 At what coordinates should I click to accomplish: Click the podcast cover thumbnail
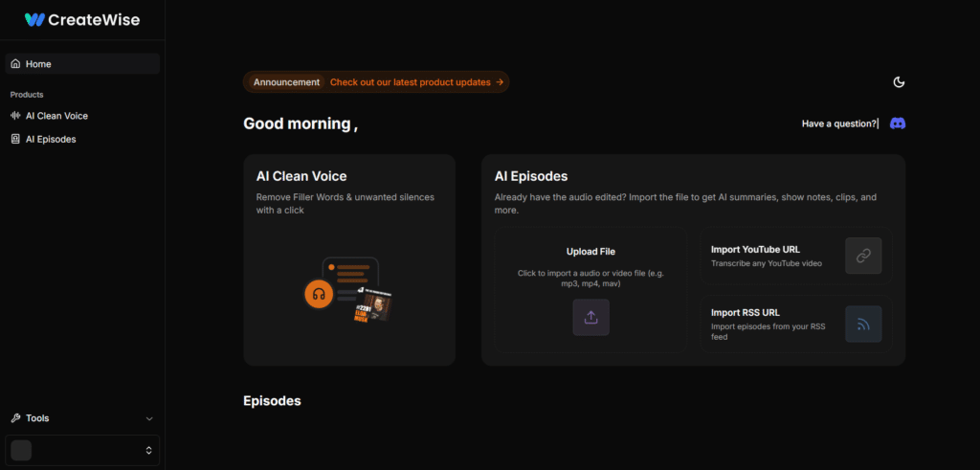tap(372, 304)
